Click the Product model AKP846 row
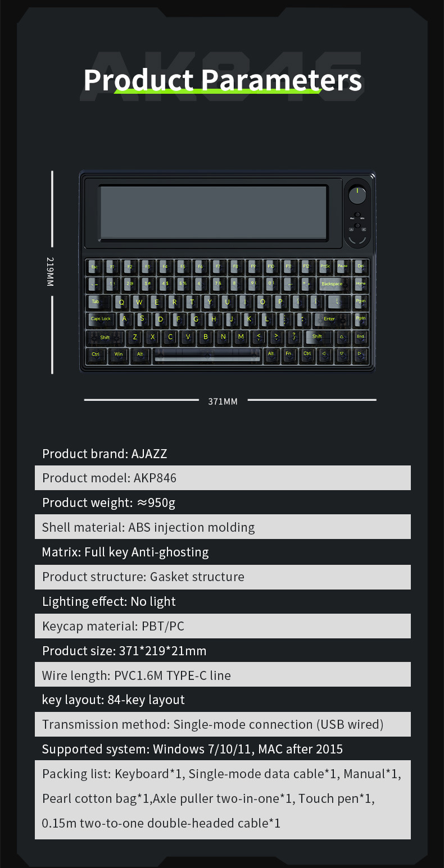Viewport: 444px width, 868px height. tap(223, 478)
